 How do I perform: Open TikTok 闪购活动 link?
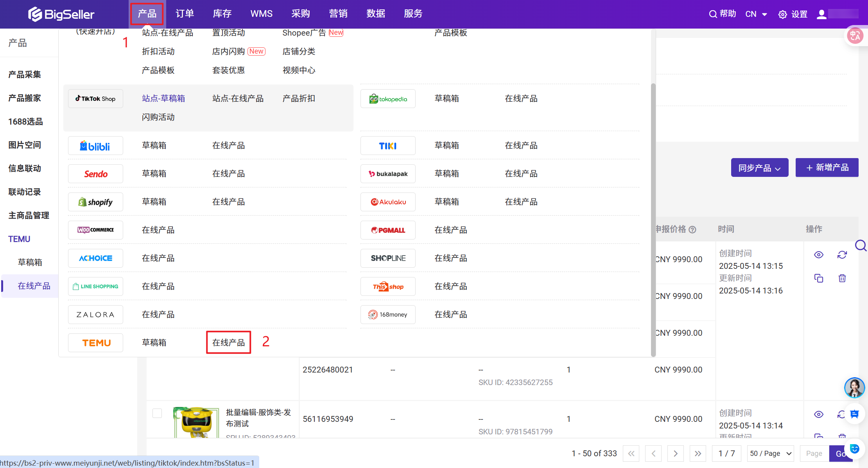158,117
